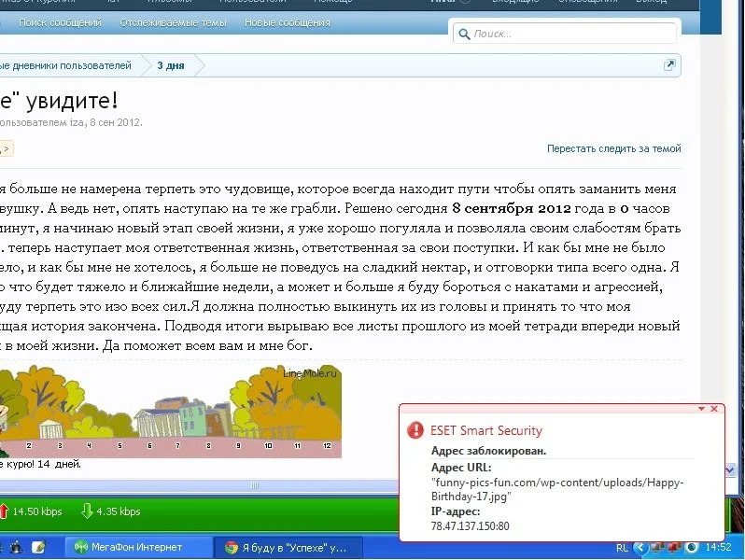Click the 4.35 kbps download value

tap(119, 511)
